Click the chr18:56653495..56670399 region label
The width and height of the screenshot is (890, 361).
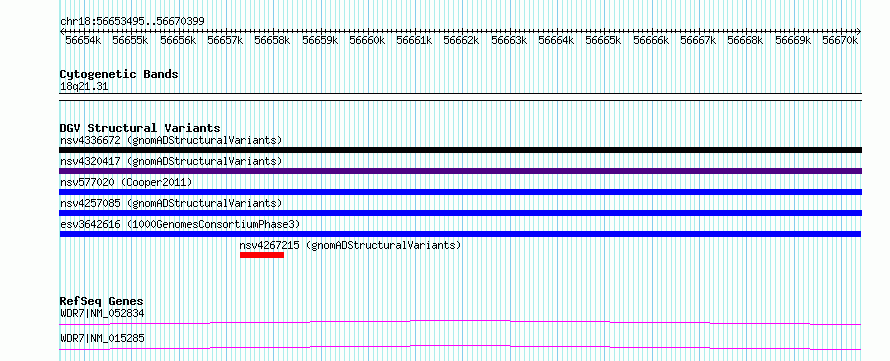tap(132, 22)
